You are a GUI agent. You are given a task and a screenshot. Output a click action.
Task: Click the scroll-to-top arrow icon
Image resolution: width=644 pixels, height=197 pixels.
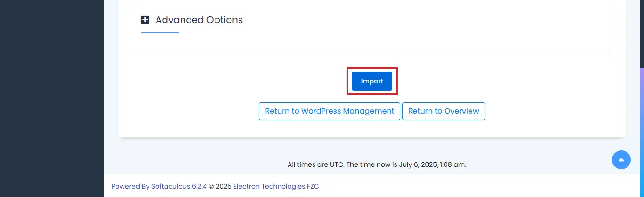coord(621,160)
